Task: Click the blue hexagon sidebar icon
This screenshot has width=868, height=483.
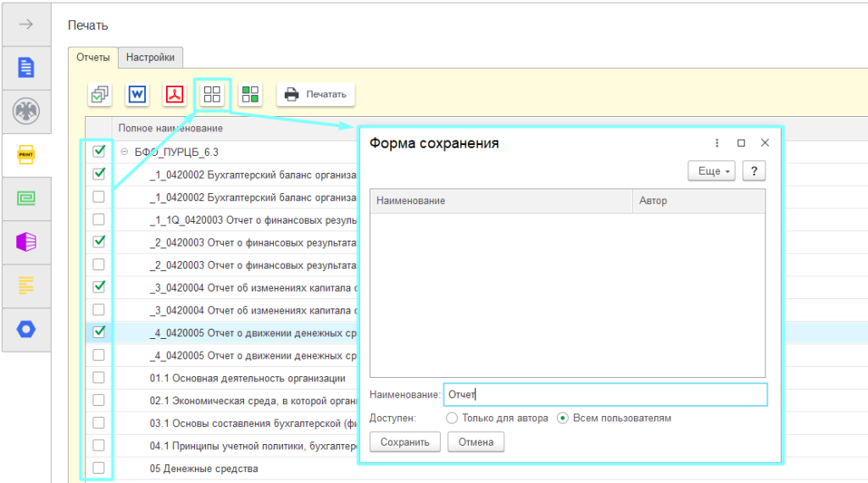Action: [x=26, y=329]
